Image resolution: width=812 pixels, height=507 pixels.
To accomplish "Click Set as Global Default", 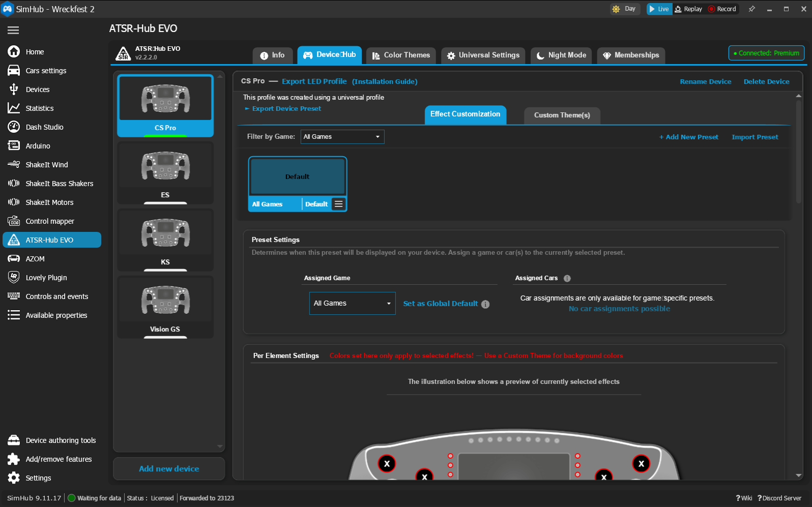I will pyautogui.click(x=441, y=304).
